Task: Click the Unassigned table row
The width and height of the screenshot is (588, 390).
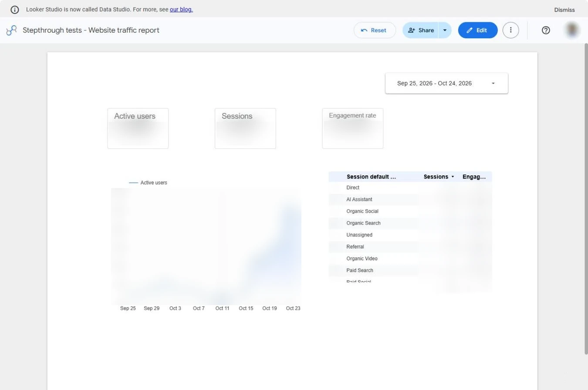Action: 410,235
